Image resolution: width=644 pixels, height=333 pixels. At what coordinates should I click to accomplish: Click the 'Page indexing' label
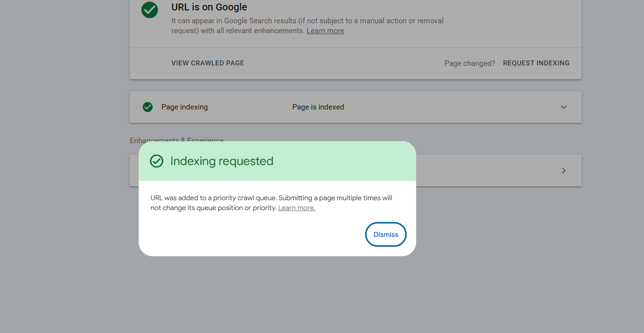pyautogui.click(x=185, y=107)
